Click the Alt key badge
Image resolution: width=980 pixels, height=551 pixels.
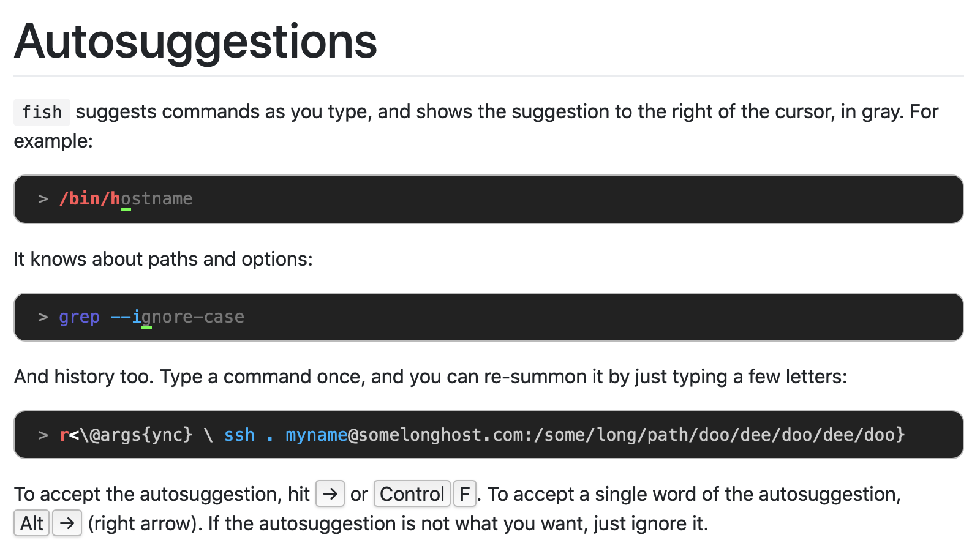[x=31, y=523]
